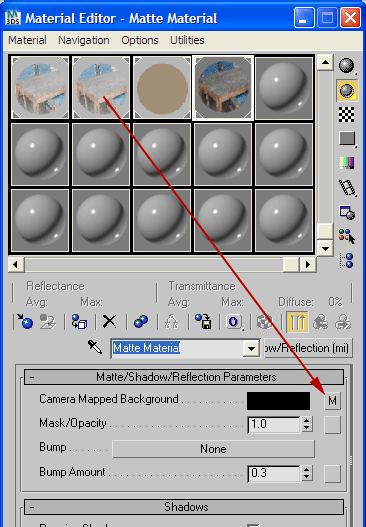Select the active dark table-image sample slot

[x=223, y=88]
